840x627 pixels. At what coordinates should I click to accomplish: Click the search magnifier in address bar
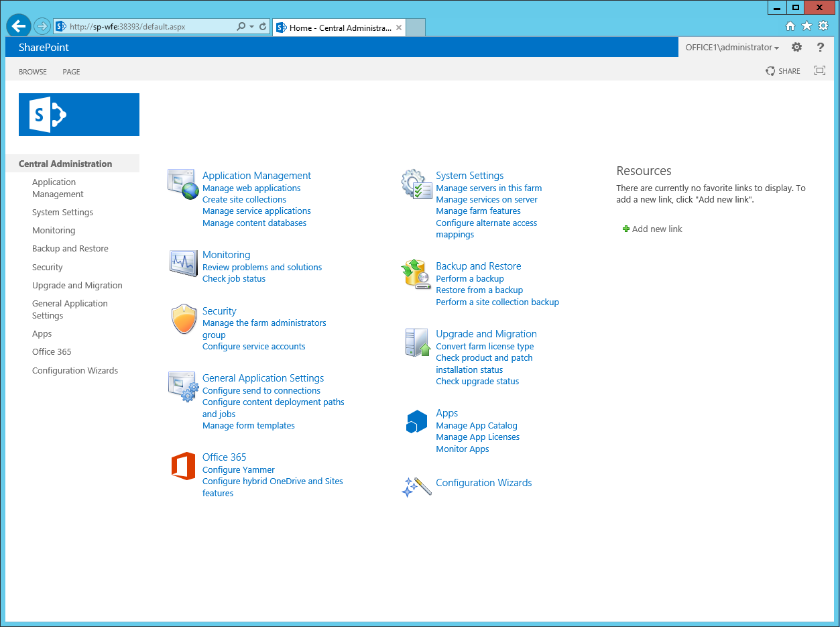click(241, 27)
